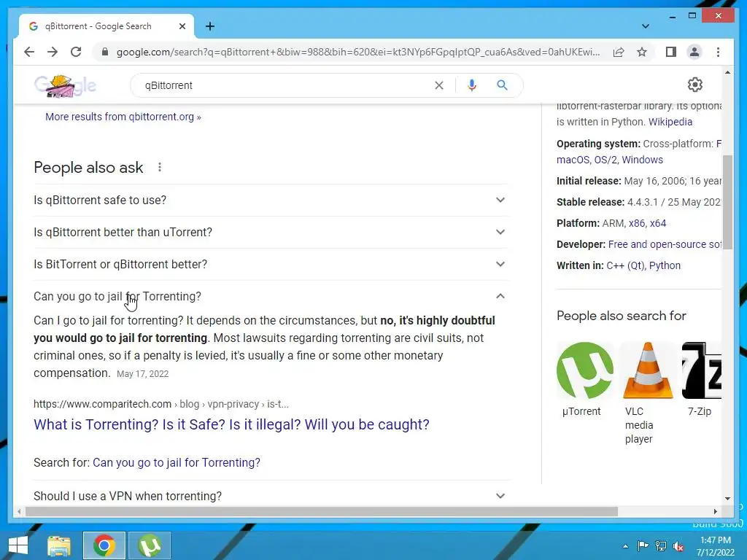Open the 7-Zip logo thumbnail

[x=701, y=370]
